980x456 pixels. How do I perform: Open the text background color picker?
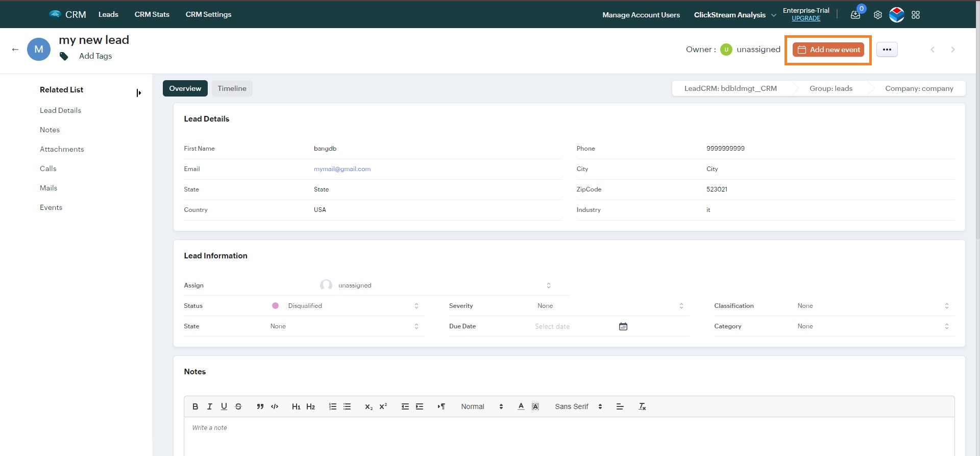click(535, 406)
